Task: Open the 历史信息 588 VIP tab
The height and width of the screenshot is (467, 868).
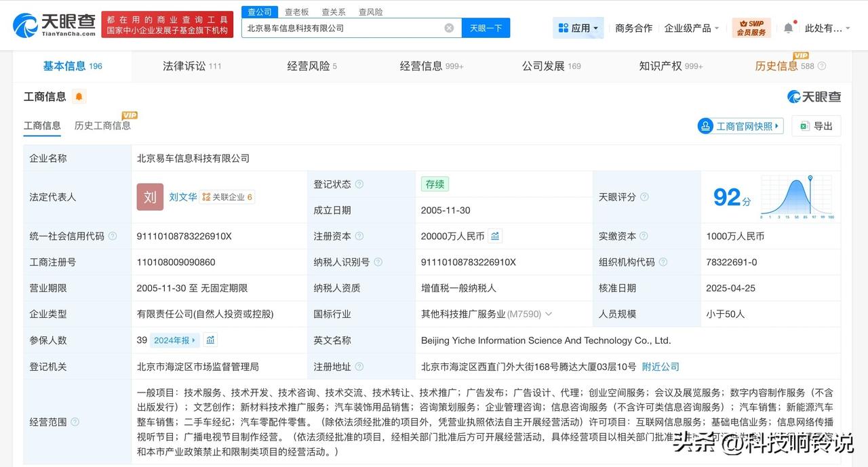Action: pos(785,65)
